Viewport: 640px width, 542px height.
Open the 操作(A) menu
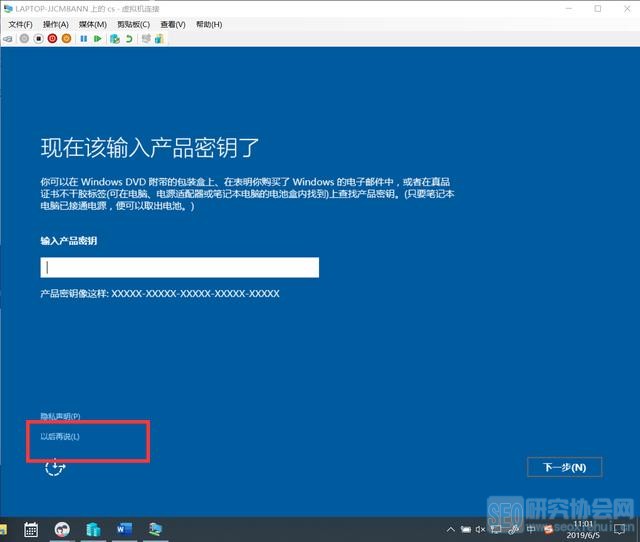[x=56, y=24]
